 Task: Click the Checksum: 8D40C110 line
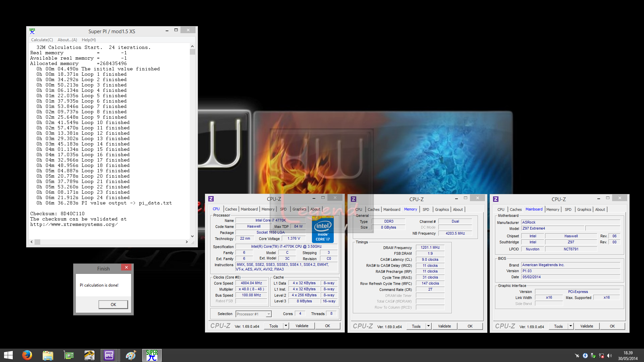click(x=57, y=214)
